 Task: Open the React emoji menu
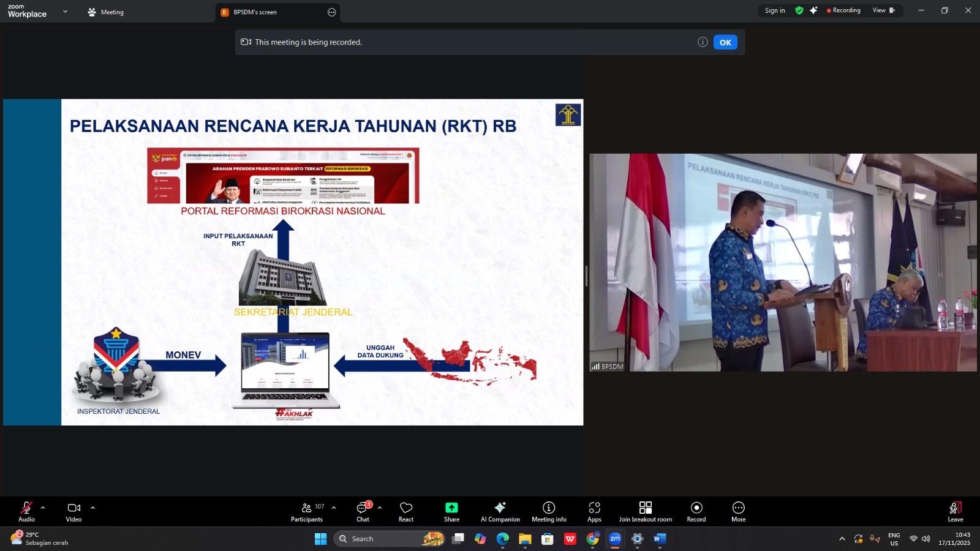click(x=405, y=511)
